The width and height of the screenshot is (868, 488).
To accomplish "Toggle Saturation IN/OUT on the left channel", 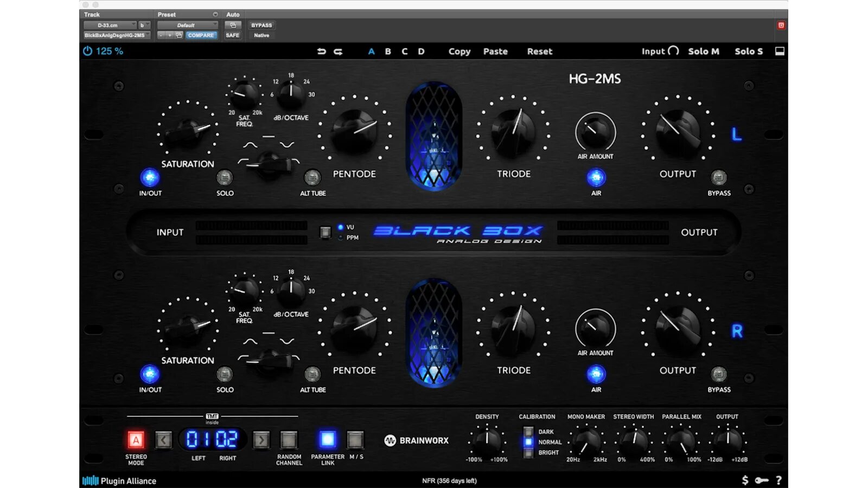I will pos(150,177).
